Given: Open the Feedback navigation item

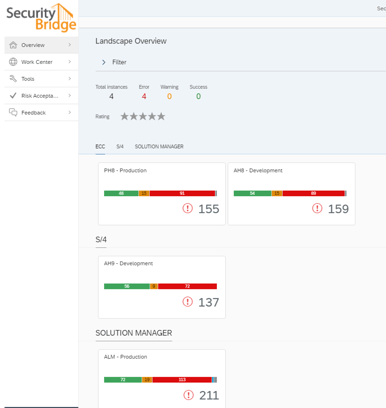Looking at the screenshot, I should pyautogui.click(x=41, y=112).
